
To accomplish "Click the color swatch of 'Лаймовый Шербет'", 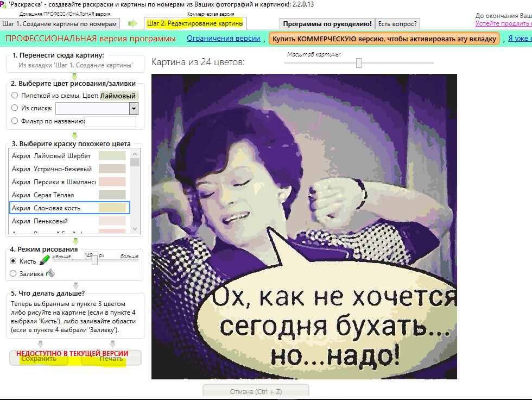I will [112, 156].
